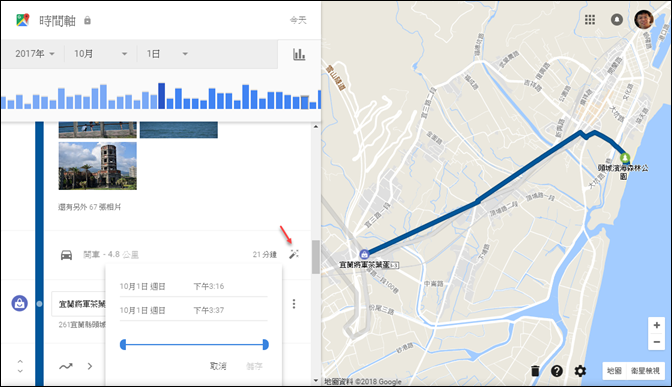672x387 pixels.
Task: Click the scrollbar down arrow
Action: (316, 380)
